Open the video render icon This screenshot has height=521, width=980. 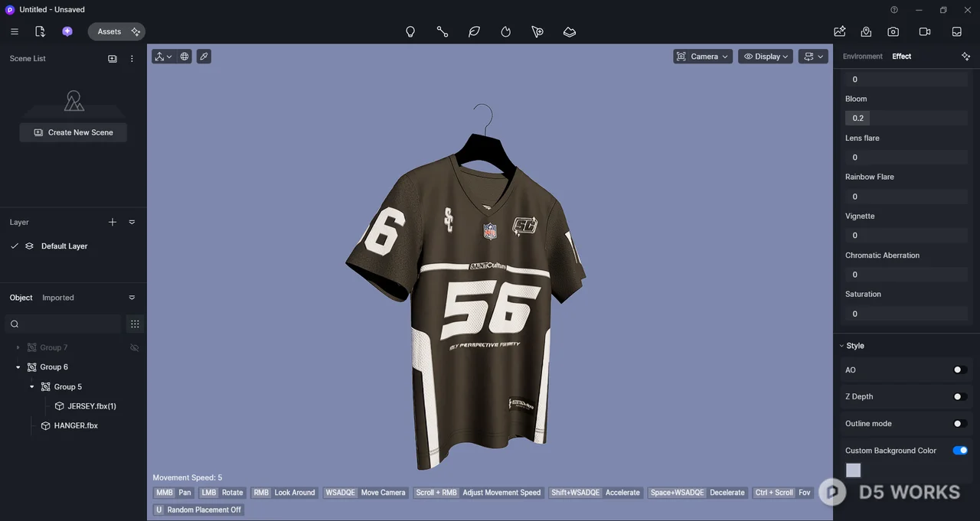(925, 31)
